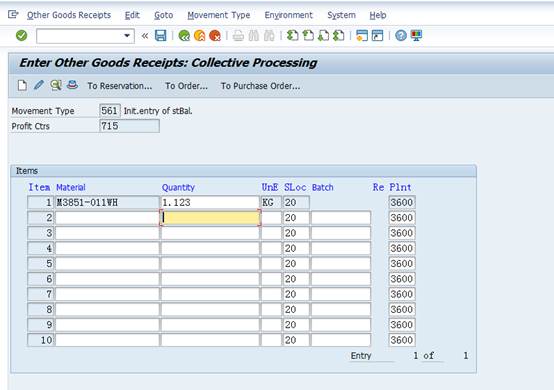Click the Quantity field showing 1.123
Image resolution: width=554 pixels, height=390 pixels.
tap(210, 202)
